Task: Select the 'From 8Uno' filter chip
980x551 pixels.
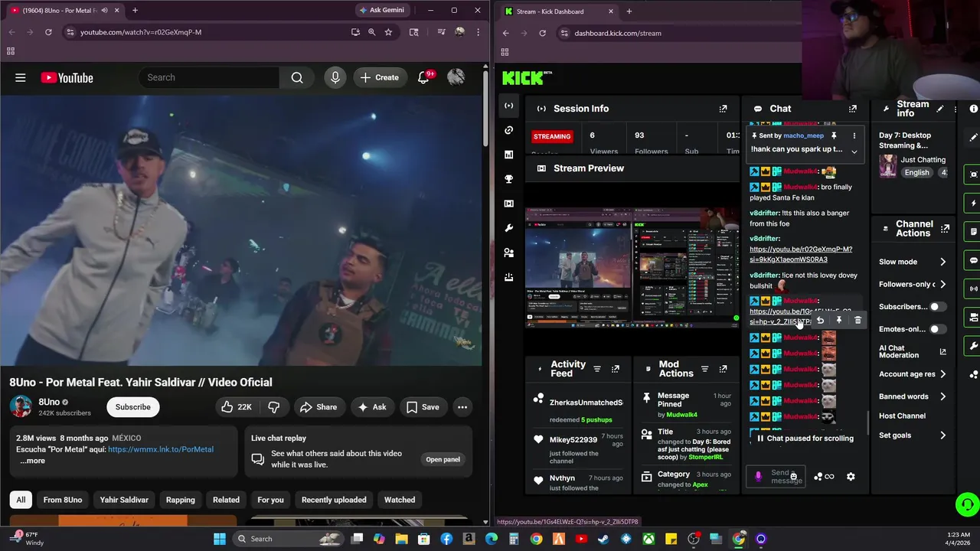Action: tap(63, 500)
